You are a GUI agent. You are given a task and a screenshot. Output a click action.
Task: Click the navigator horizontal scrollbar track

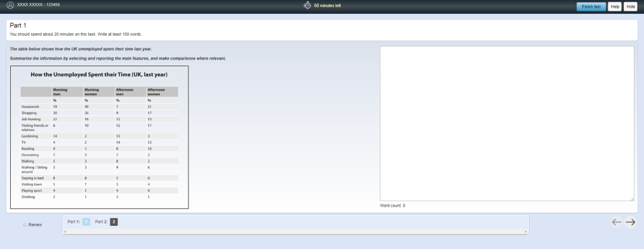pyautogui.click(x=295, y=231)
